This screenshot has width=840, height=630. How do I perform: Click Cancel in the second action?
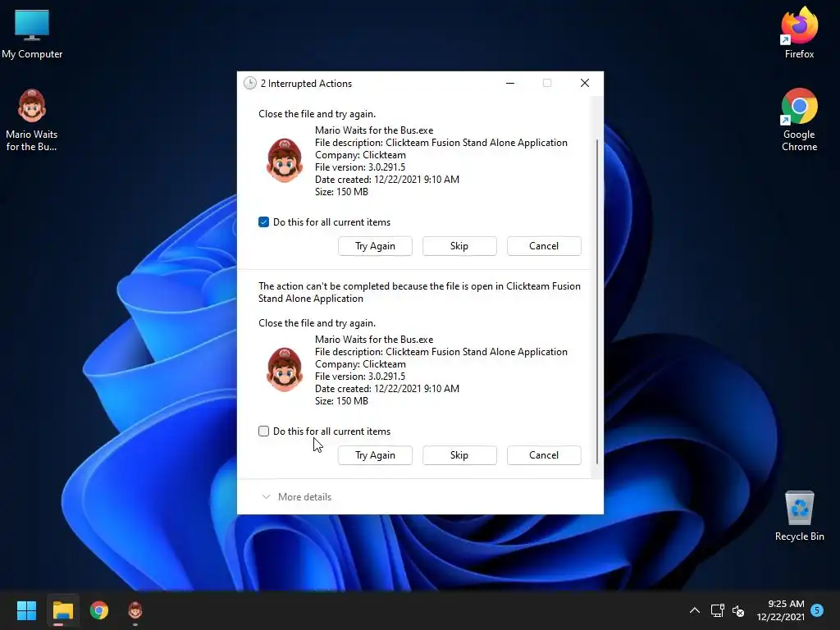[x=544, y=455]
